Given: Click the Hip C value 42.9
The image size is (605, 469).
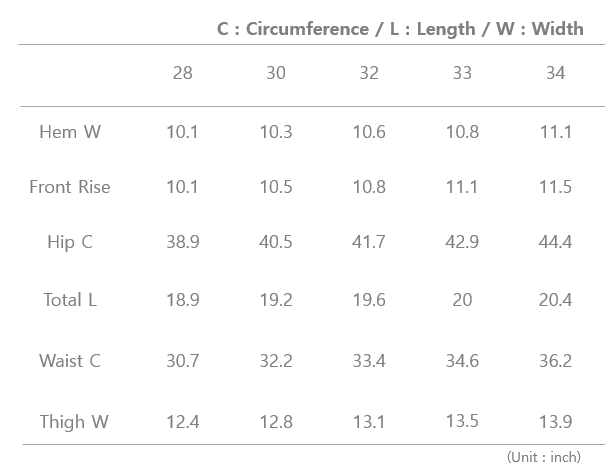Looking at the screenshot, I should 462,243.
